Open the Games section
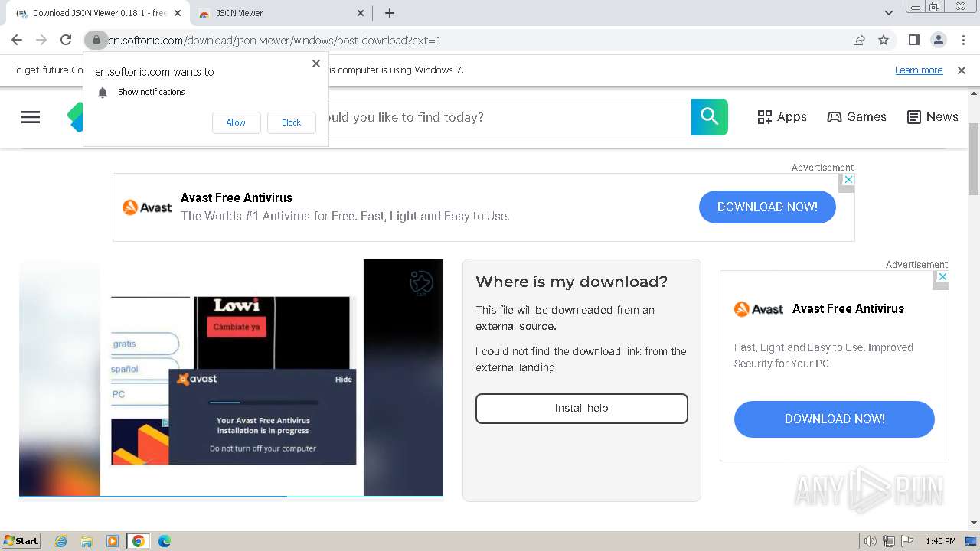The image size is (980, 551). pyautogui.click(x=857, y=117)
